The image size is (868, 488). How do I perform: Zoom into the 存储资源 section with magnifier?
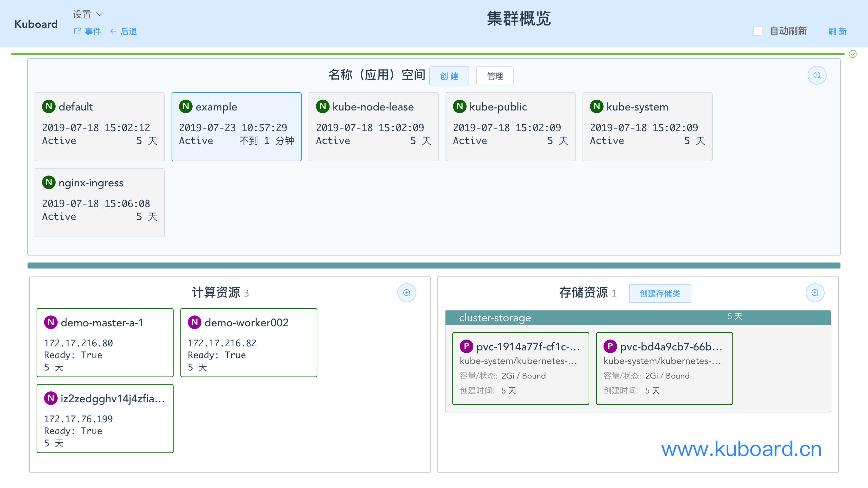point(815,293)
